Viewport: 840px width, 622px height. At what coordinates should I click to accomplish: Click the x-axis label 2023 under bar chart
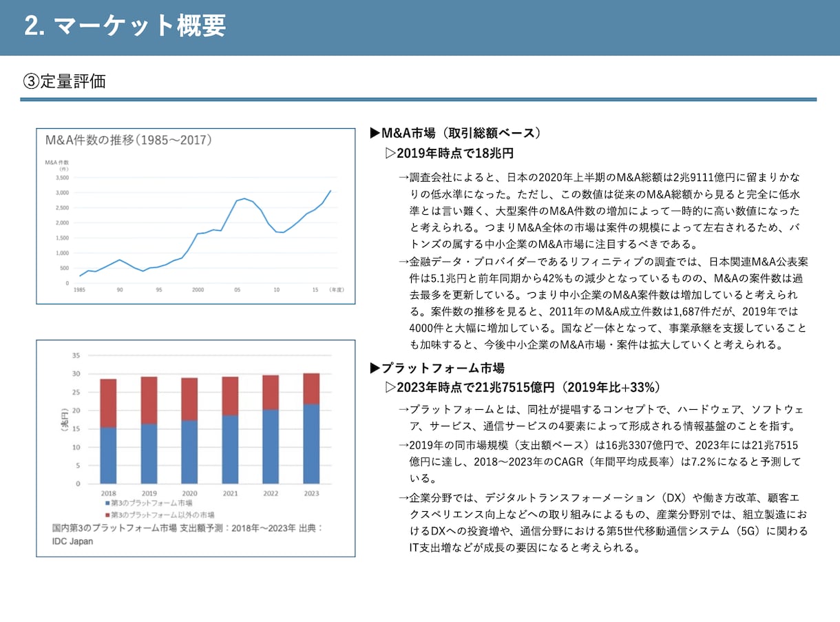click(x=311, y=493)
